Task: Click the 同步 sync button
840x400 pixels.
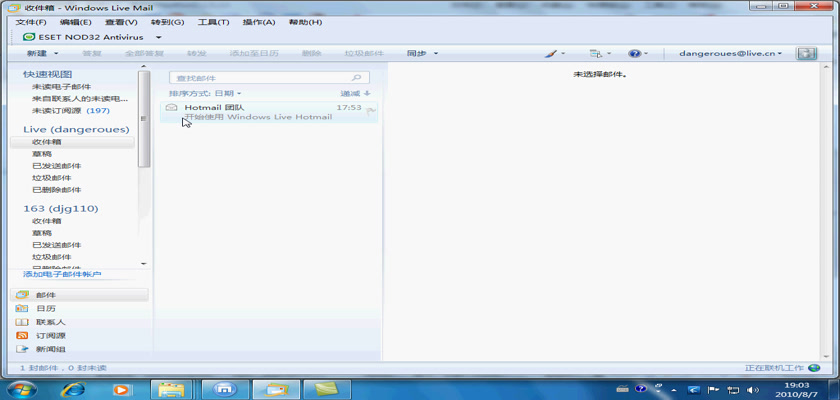Action: tap(417, 53)
